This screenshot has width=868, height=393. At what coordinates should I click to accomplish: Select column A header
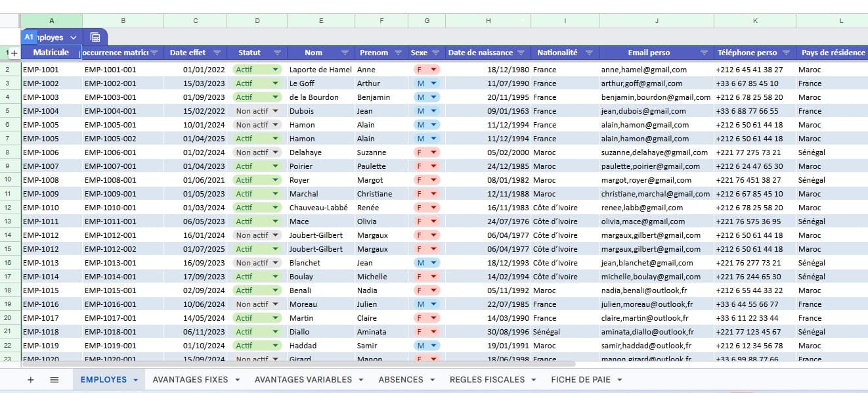[52, 21]
